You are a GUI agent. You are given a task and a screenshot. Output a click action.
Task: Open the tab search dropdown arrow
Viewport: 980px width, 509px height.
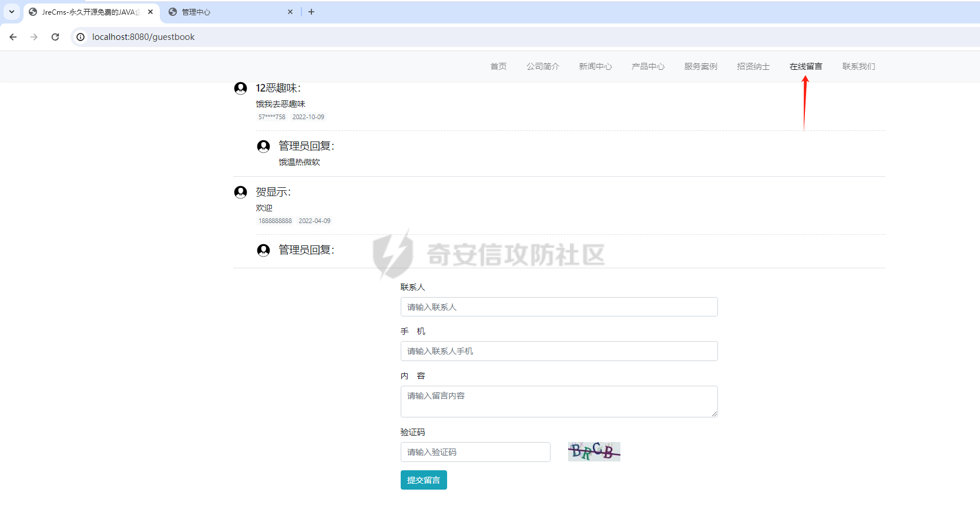click(12, 12)
